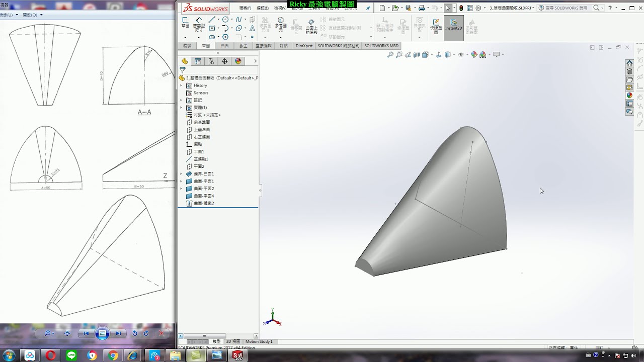Image resolution: width=644 pixels, height=362 pixels.
Task: Select the Straight Slot sketch tool
Action: pyautogui.click(x=212, y=37)
